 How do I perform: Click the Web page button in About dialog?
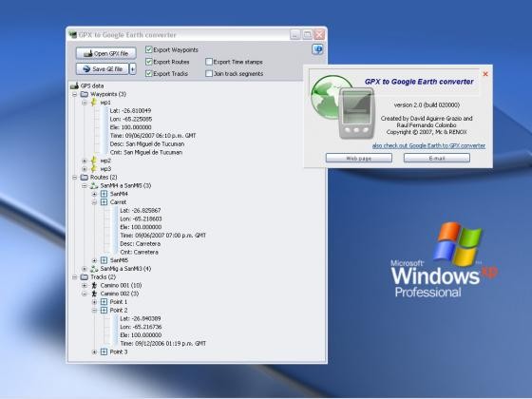(359, 158)
